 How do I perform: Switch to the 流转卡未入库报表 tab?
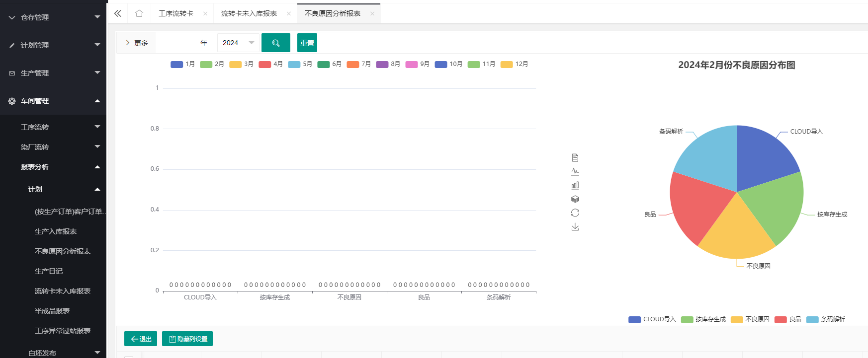point(249,13)
